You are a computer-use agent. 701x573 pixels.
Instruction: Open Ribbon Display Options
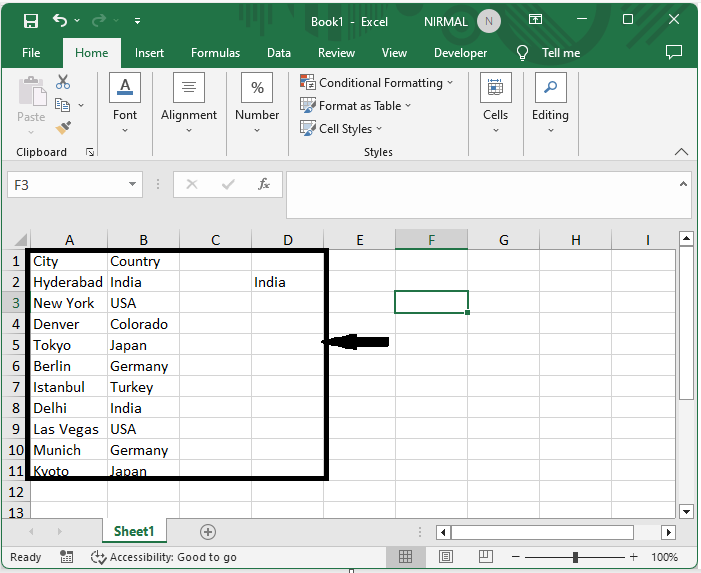click(535, 19)
